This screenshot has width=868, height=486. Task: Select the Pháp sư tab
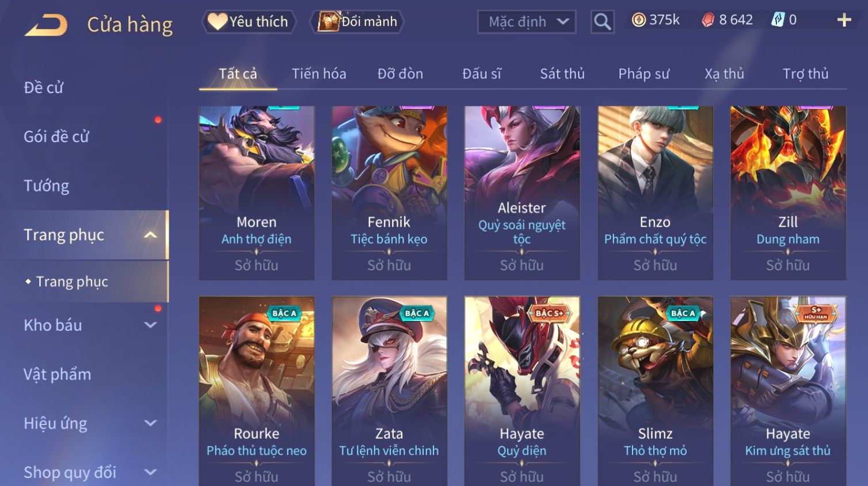644,74
